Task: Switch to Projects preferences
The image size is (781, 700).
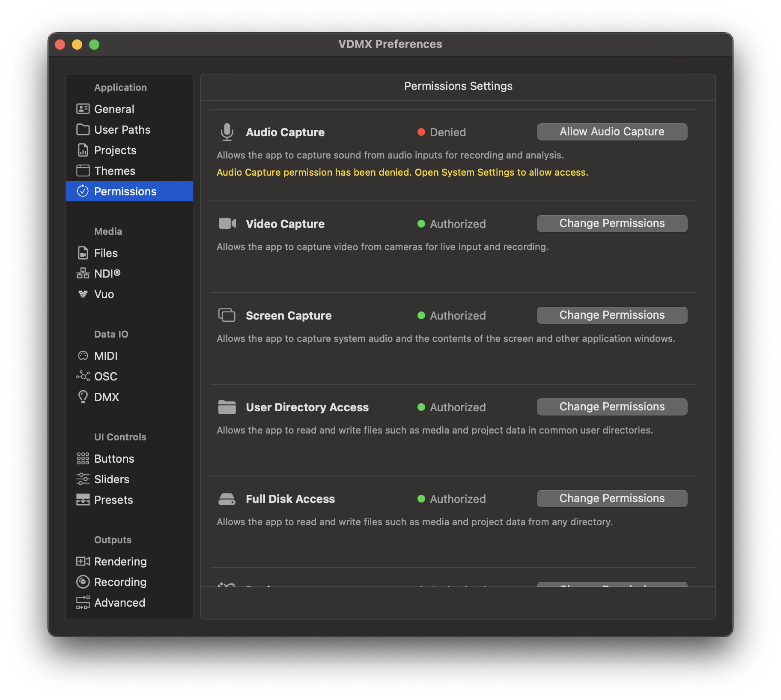Action: coord(129,150)
